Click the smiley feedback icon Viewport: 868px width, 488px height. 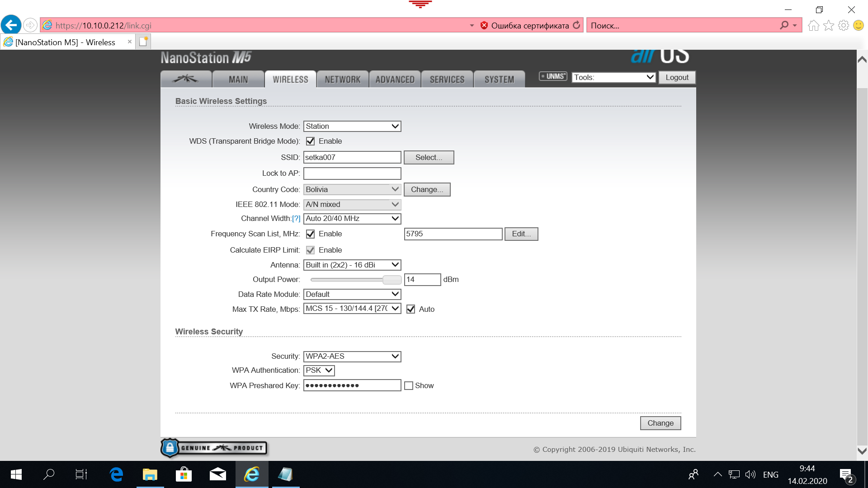click(x=859, y=25)
